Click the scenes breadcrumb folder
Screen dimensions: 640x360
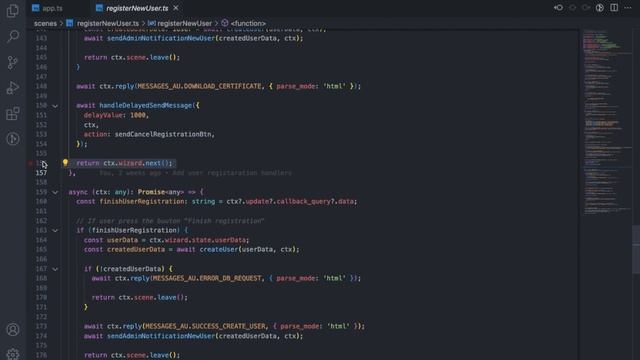coord(45,23)
